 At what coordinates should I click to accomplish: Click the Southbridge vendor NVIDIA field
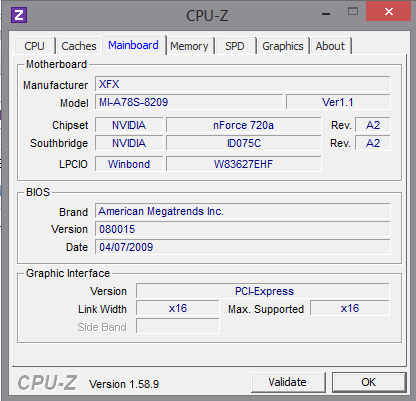(x=129, y=143)
